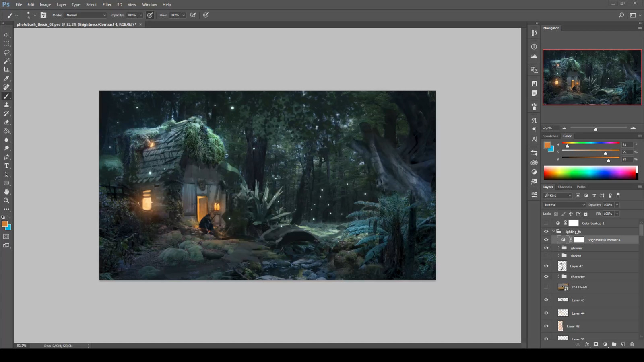The image size is (644, 362).
Task: Show the darken group
Action: click(x=546, y=256)
